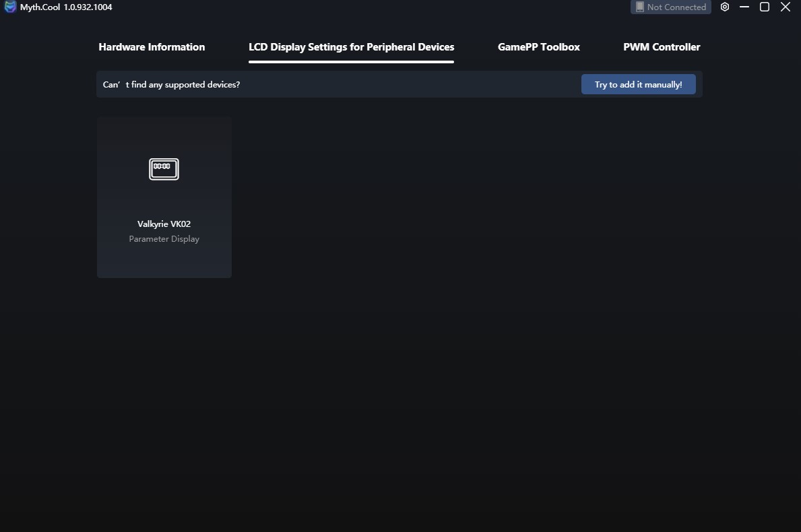Click the Parameter Display label
Image resolution: width=801 pixels, height=532 pixels.
point(164,238)
